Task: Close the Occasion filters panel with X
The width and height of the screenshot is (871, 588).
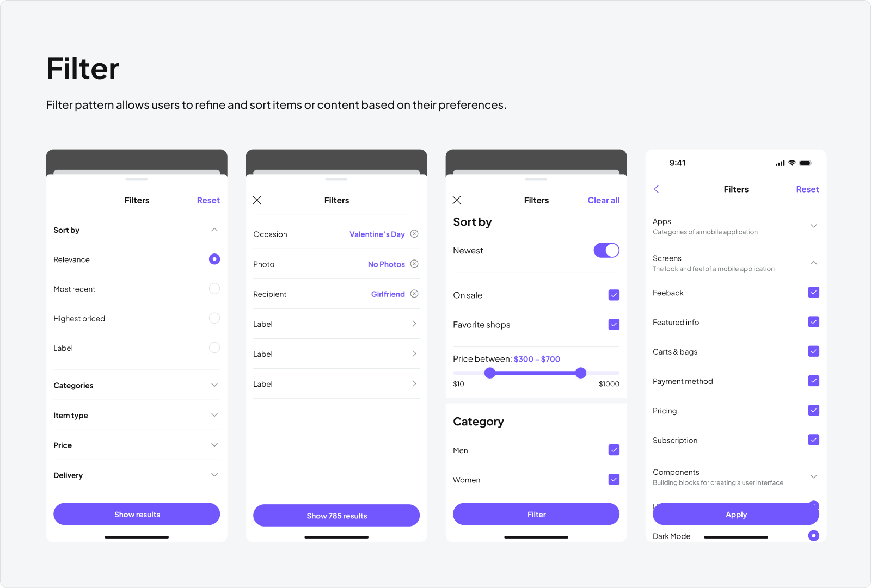Action: (257, 200)
